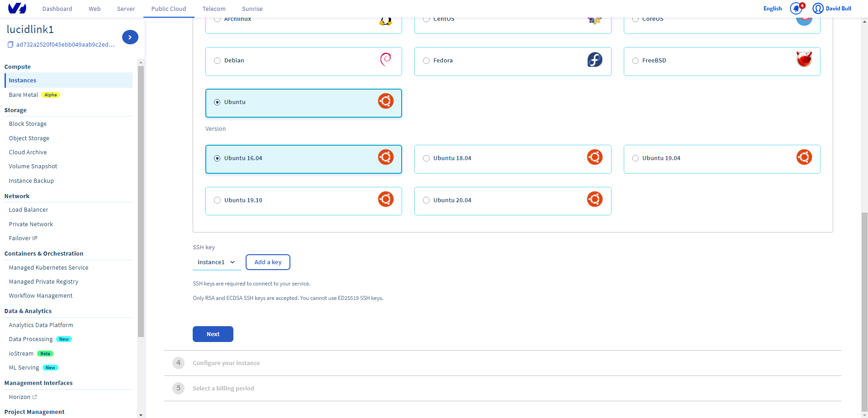Open the Dashboard tab
The width and height of the screenshot is (868, 418).
click(x=57, y=9)
